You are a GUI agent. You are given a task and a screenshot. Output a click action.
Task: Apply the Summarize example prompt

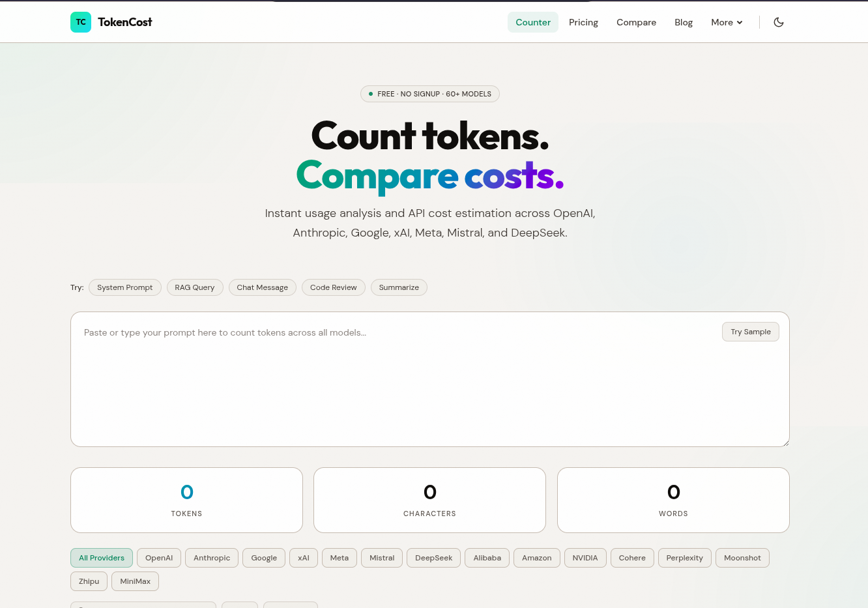point(399,287)
